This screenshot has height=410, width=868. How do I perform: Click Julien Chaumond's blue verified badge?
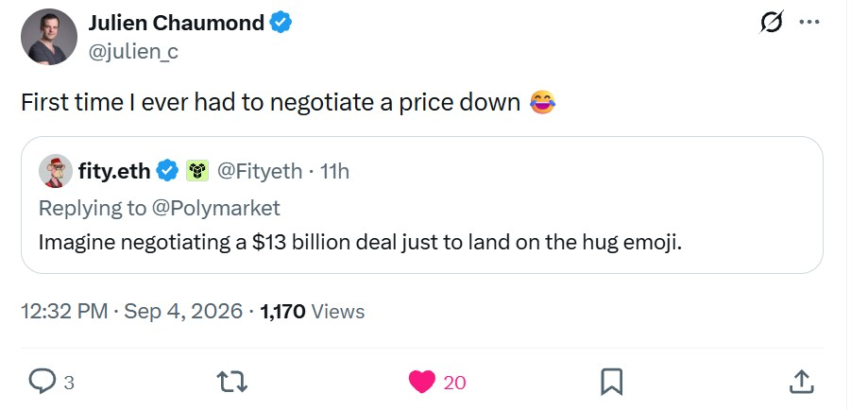click(281, 23)
